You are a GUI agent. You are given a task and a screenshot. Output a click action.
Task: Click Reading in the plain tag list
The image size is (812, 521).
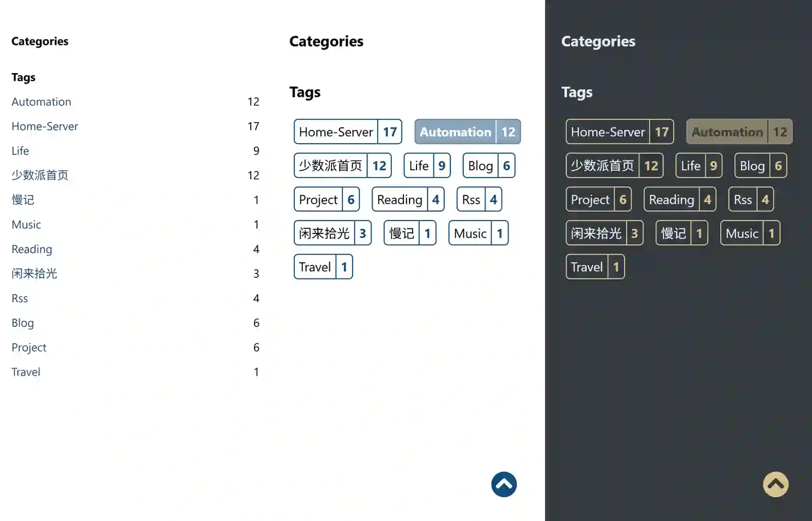tap(31, 250)
